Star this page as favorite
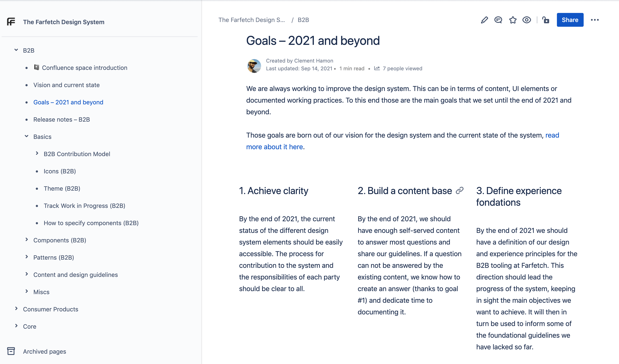Viewport: 619px width, 364px height. [513, 20]
